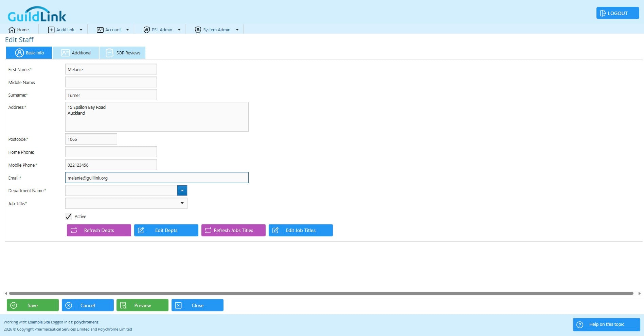Click the Save checkmark icon
644x336 pixels.
point(14,305)
